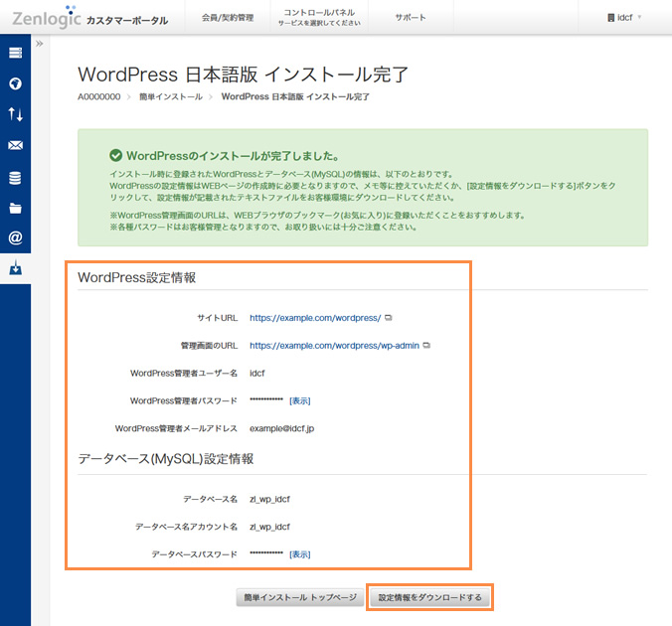Open the easy install download sidebar icon

click(16, 267)
